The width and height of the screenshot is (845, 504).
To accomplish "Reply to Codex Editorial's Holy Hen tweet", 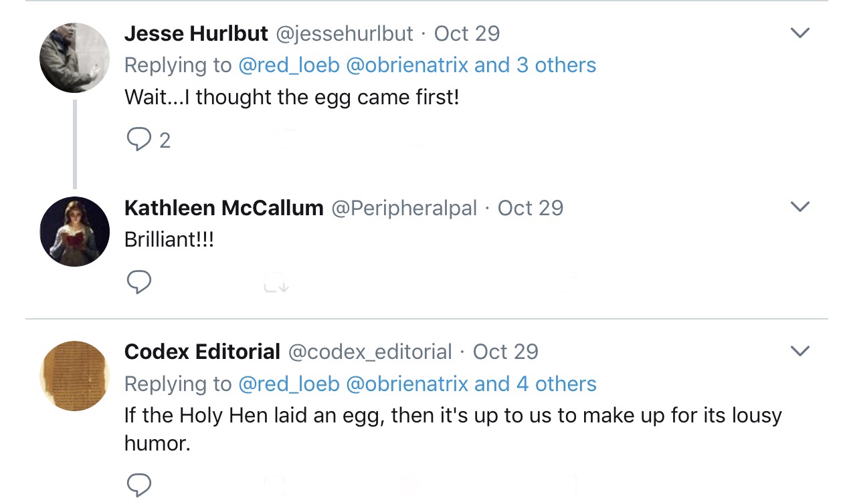I will click(139, 486).
